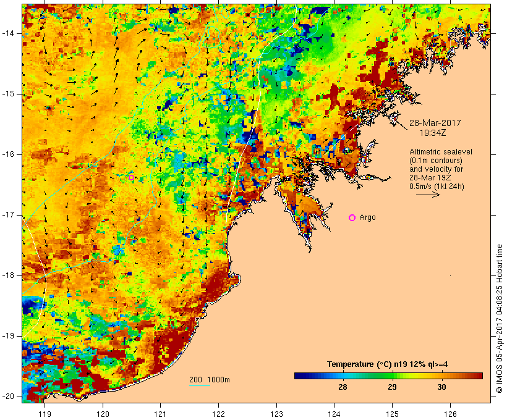Click the longitude label "125"

[x=393, y=414]
